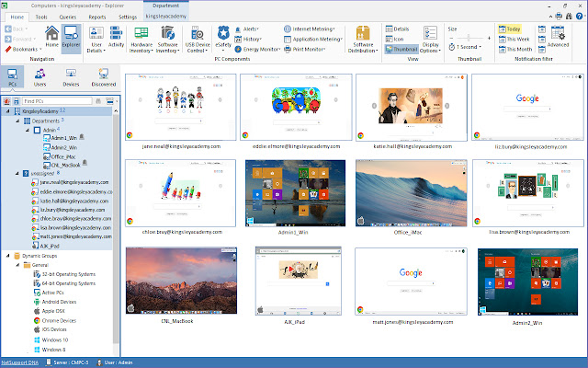Collapse the unassigned group node
Screen dimensions: 588x368
pos(17,174)
